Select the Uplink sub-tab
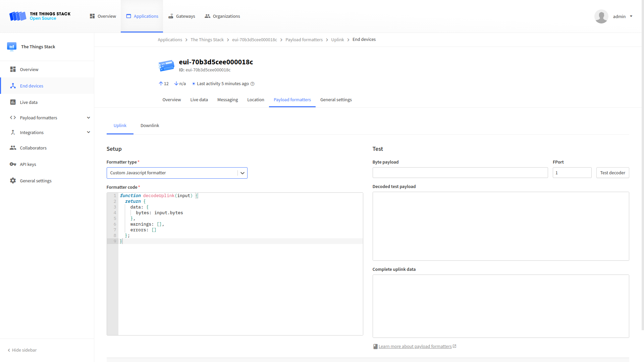Image resolution: width=644 pixels, height=362 pixels. (x=120, y=126)
